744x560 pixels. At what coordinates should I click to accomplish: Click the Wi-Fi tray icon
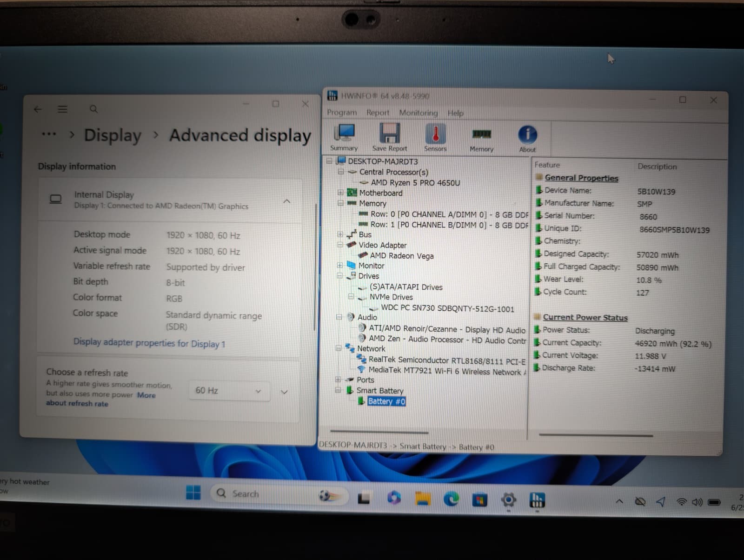click(x=681, y=502)
